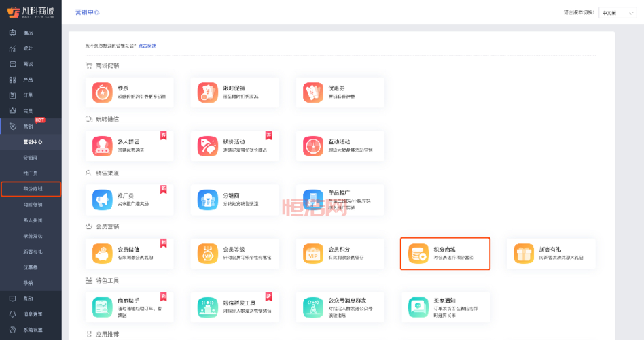Open the 新客有礼 gift box icon
Viewport: 644px width, 340px height.
point(524,254)
